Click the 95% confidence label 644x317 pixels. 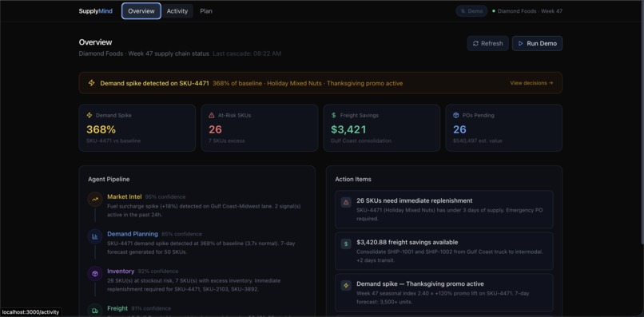[x=165, y=197]
